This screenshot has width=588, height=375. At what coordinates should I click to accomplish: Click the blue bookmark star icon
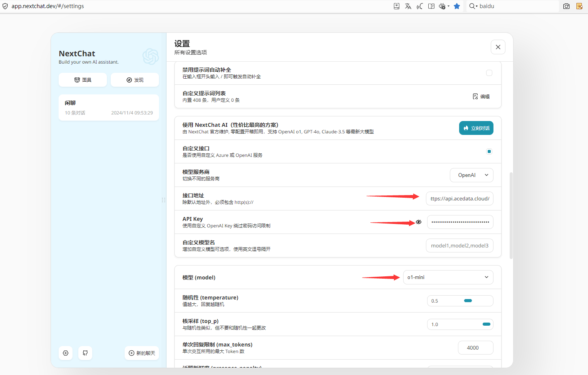point(457,6)
